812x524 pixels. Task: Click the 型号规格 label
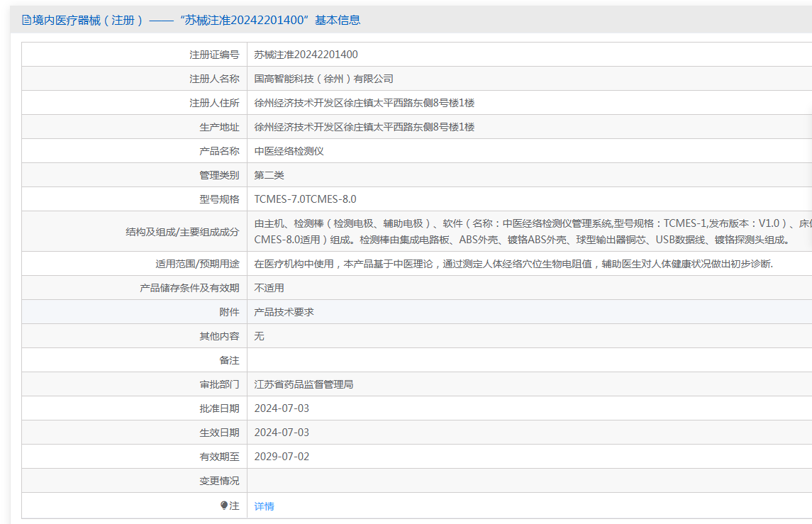220,199
